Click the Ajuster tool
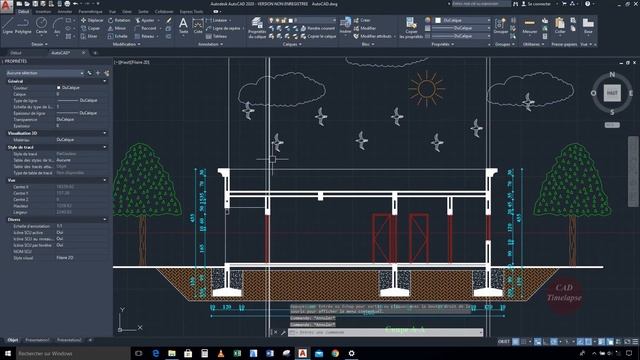This screenshot has height=360, width=640. click(x=145, y=20)
